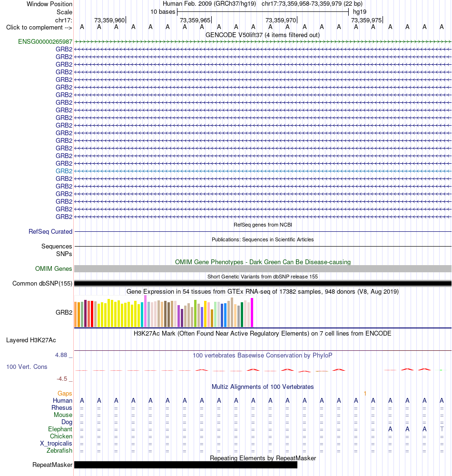Image resolution: width=452 pixels, height=476 pixels.
Task: Click the magenta last bar in GTEx chart
Action: (252, 312)
